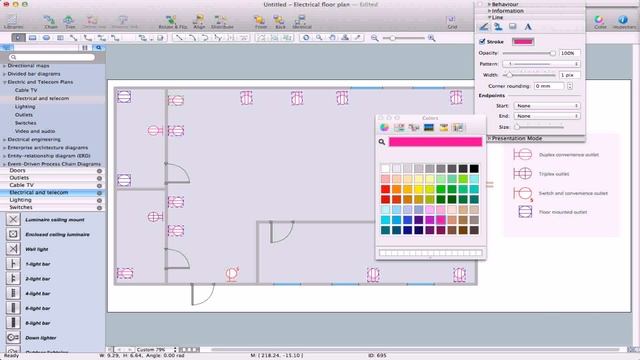Click the Corner rounding stepper
The image size is (640, 360).
click(x=570, y=86)
